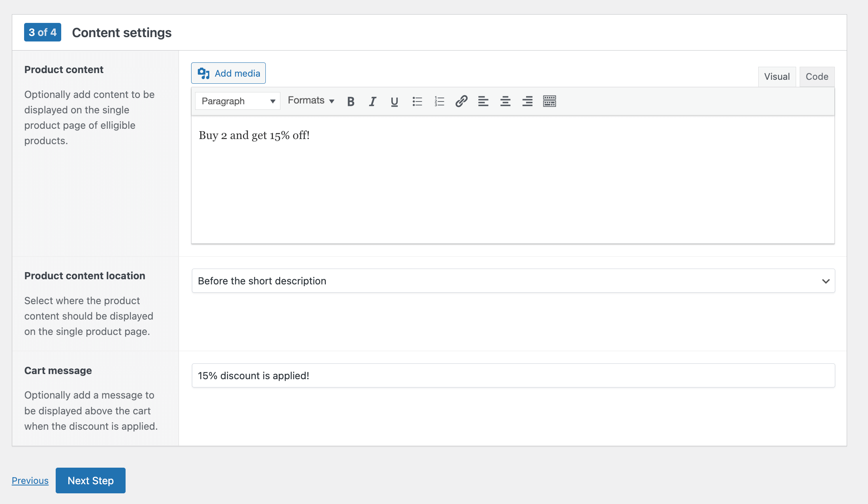Click inside the product content text area
This screenshot has height=504, width=868.
513,186
